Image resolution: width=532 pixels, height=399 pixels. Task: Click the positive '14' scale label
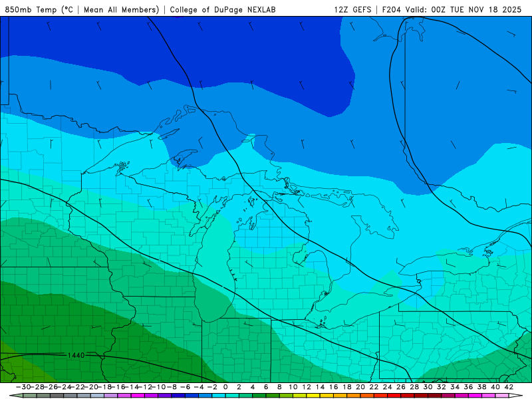[x=320, y=387]
